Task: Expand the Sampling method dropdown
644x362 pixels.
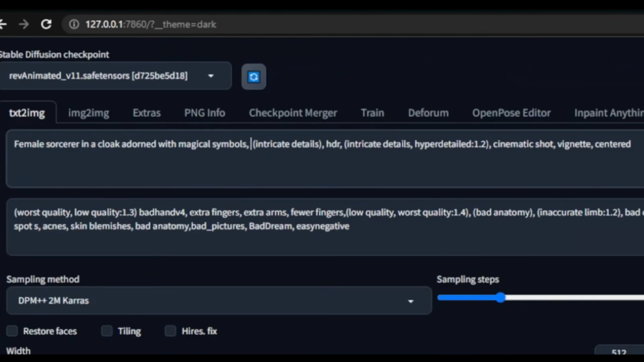Action: pos(218,300)
